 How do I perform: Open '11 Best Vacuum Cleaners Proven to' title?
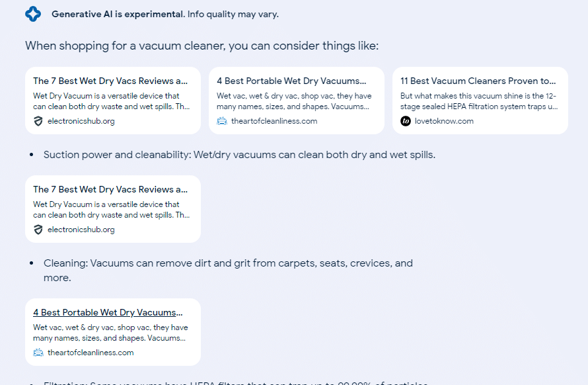[x=478, y=81]
